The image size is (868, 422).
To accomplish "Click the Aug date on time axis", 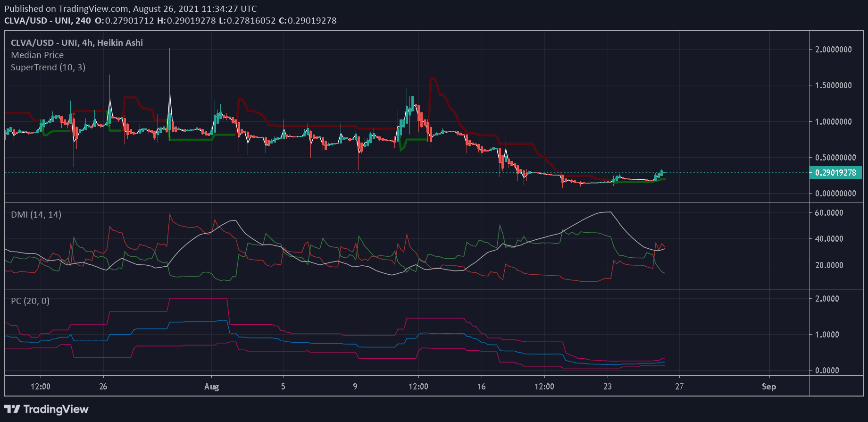I will point(211,387).
